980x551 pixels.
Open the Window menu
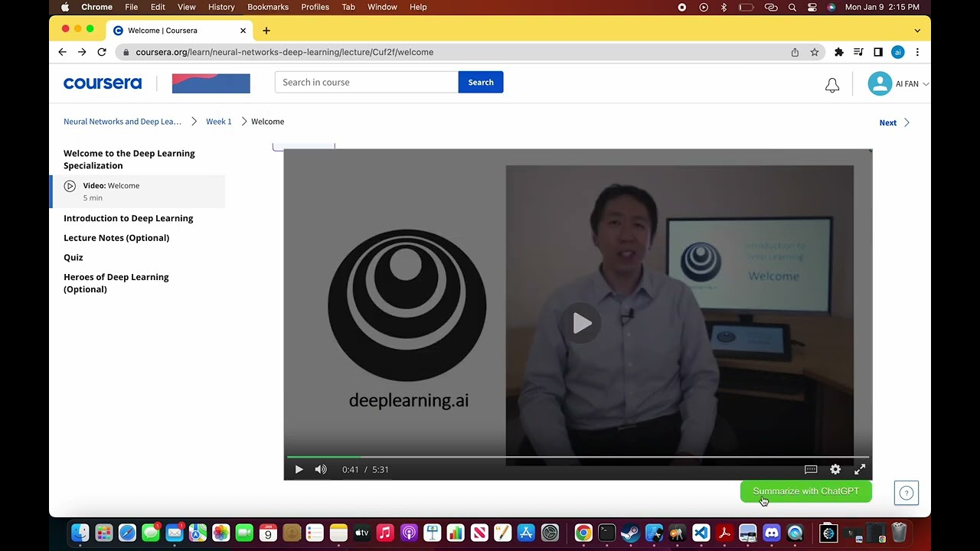tap(382, 7)
